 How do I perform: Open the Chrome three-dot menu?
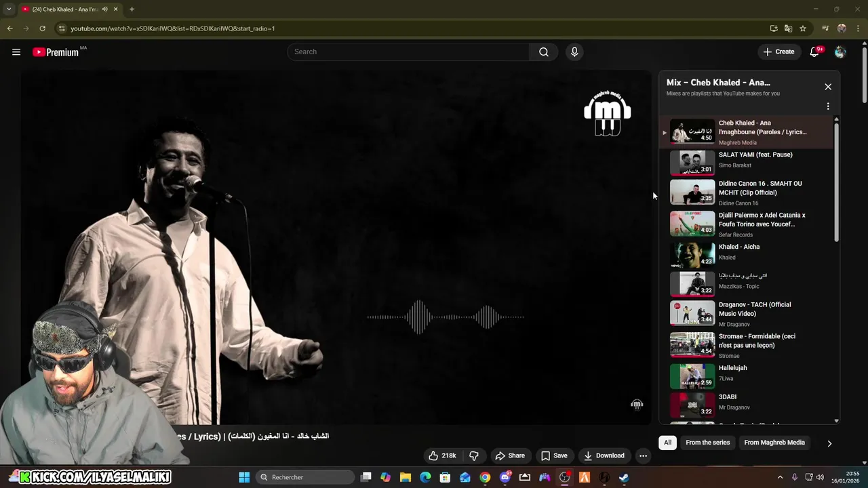859,28
